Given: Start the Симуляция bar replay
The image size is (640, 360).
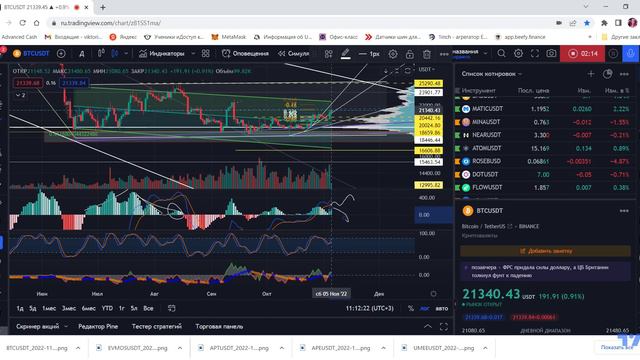Looking at the screenshot, I should click(x=293, y=53).
